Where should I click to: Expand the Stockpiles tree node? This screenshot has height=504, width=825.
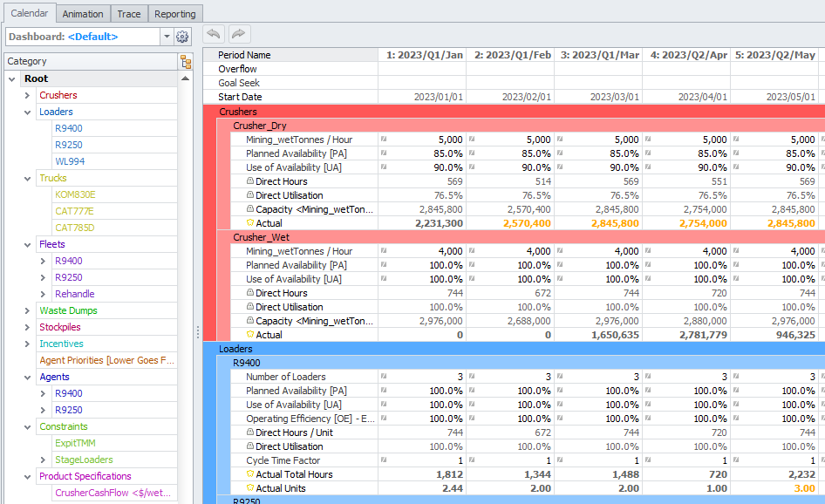click(28, 327)
